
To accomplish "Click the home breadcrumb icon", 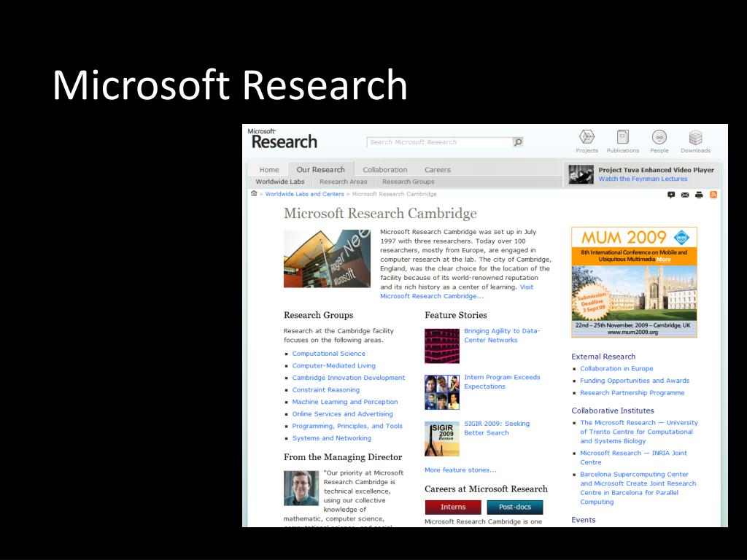I will [x=254, y=194].
